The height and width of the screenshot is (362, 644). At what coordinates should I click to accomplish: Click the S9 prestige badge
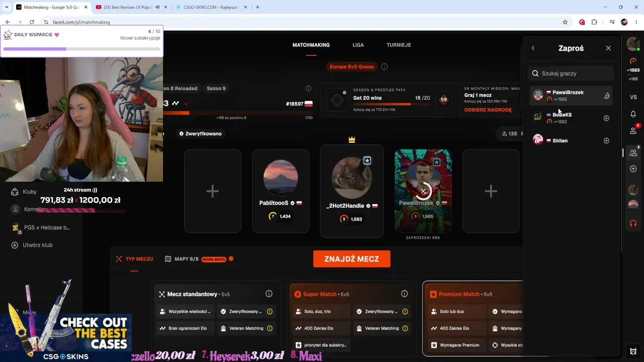pos(443,100)
